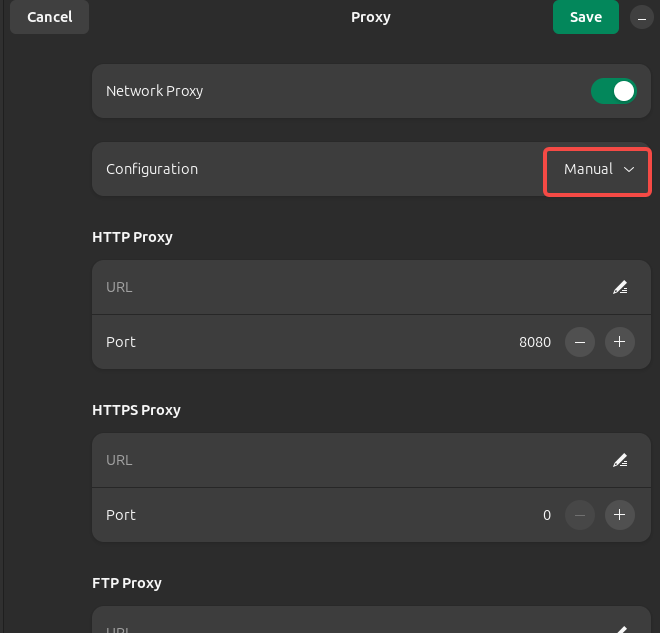
Task: Select the HTTP port value 8080
Action: coord(534,342)
